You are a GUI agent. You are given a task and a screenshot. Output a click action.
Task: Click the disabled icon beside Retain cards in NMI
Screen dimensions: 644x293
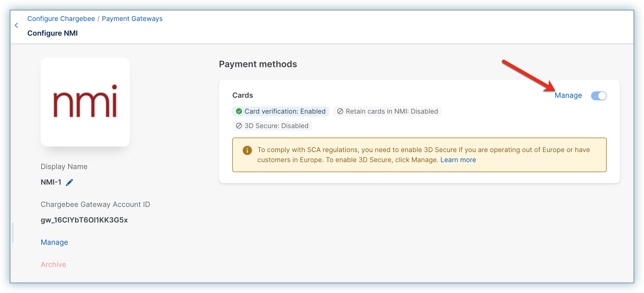coord(340,111)
